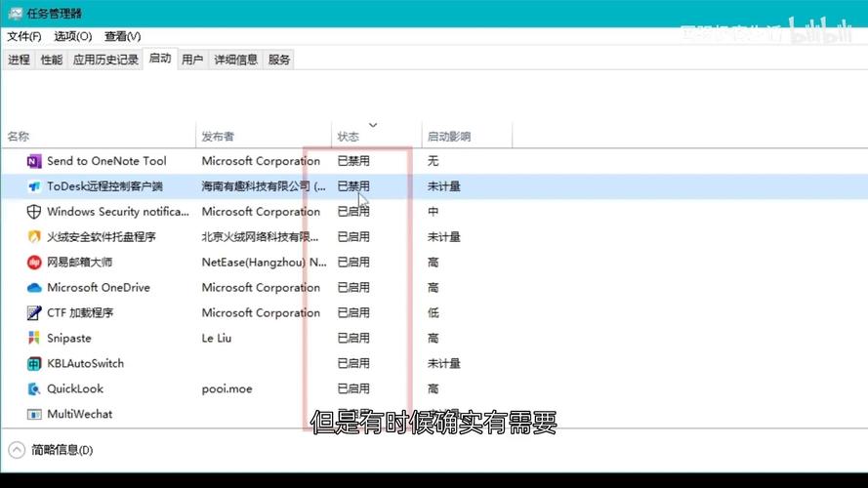Click the Task Manager title bar icon
Screen dimensions: 868x488
pyautogui.click(x=15, y=14)
